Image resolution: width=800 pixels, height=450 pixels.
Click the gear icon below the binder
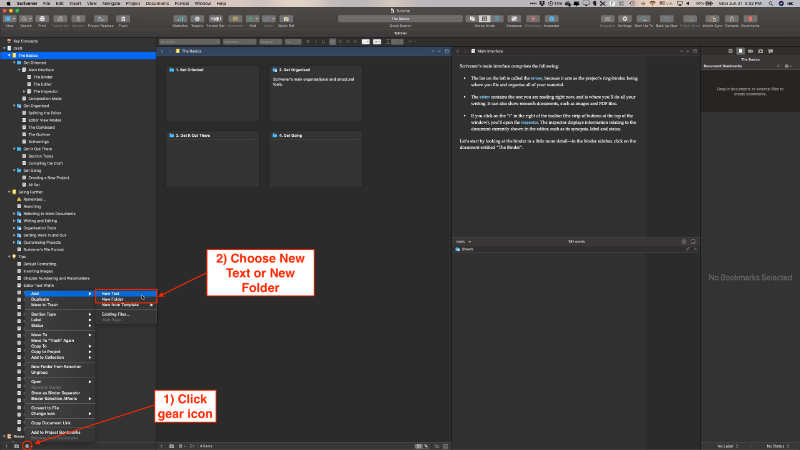28,445
